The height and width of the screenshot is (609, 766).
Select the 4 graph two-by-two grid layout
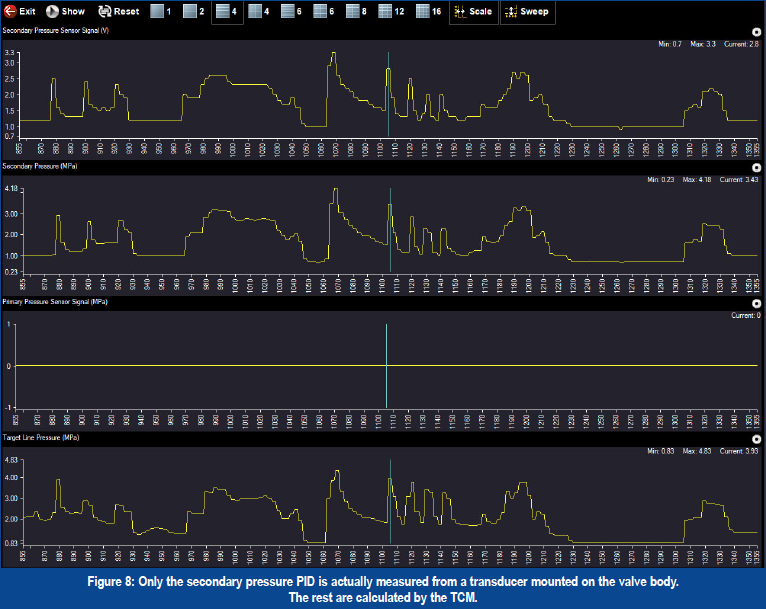tap(259, 11)
